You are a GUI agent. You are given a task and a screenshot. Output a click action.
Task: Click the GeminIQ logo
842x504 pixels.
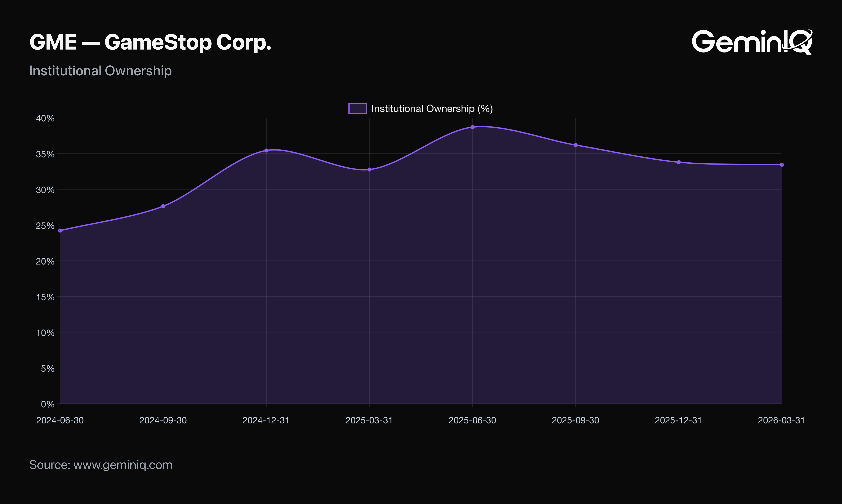(752, 42)
